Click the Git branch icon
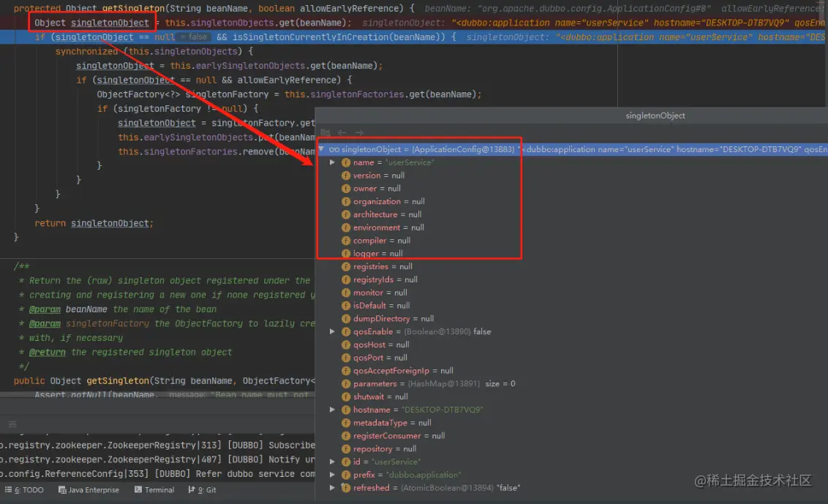 [192, 490]
